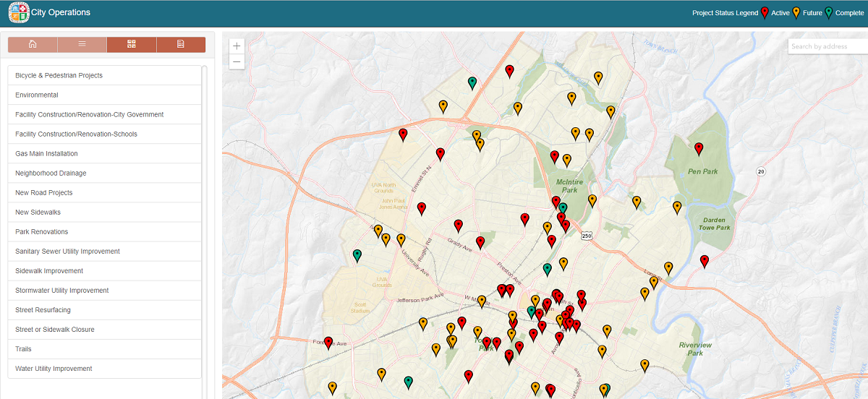This screenshot has width=868, height=399.
Task: Open the home tab icon
Action: click(x=33, y=45)
